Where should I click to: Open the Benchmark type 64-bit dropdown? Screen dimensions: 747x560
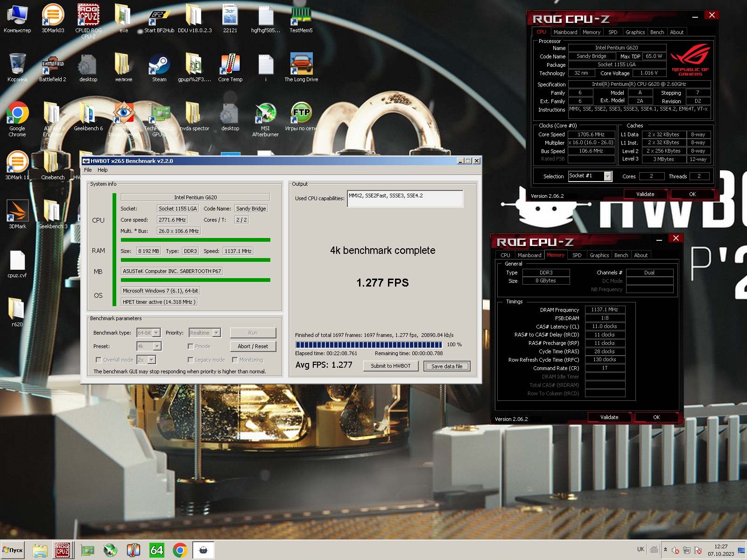156,333
